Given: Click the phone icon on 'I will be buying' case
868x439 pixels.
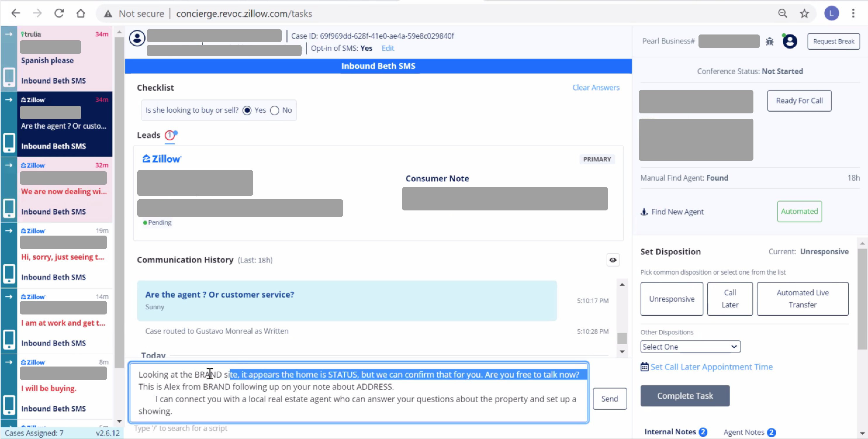Looking at the screenshot, I should [9, 405].
